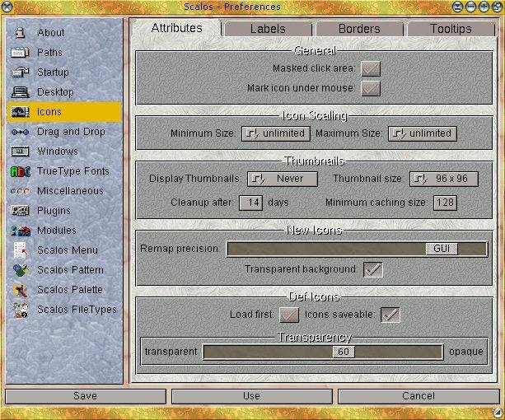The image size is (505, 420).
Task: Select Modules label in sidebar
Action: [57, 231]
